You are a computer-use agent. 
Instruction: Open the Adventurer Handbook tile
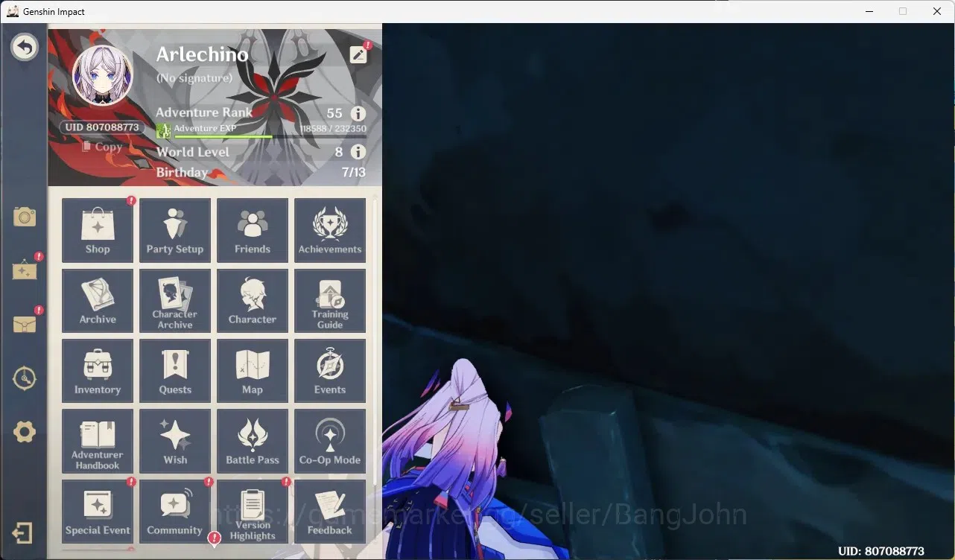pos(98,441)
